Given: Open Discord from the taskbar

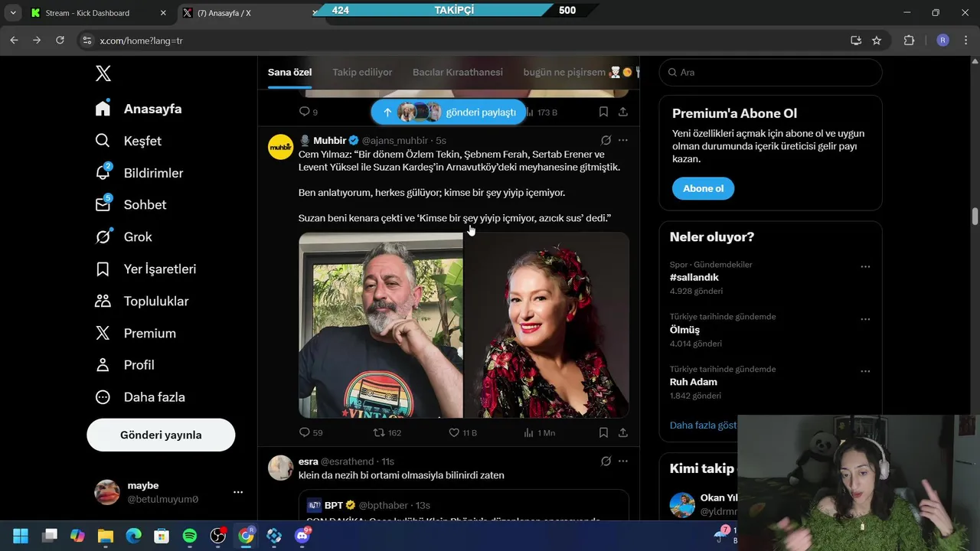Looking at the screenshot, I should 302,536.
